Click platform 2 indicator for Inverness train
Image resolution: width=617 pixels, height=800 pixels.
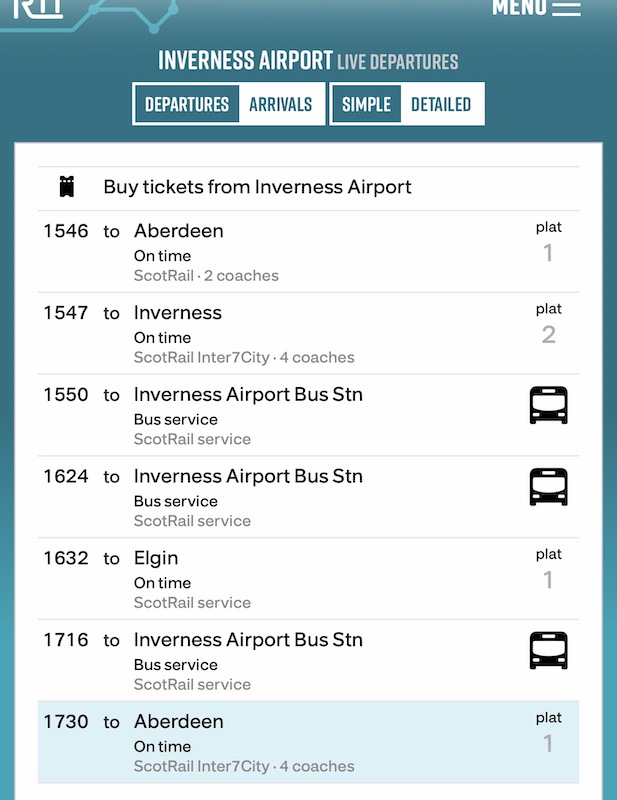tap(548, 325)
